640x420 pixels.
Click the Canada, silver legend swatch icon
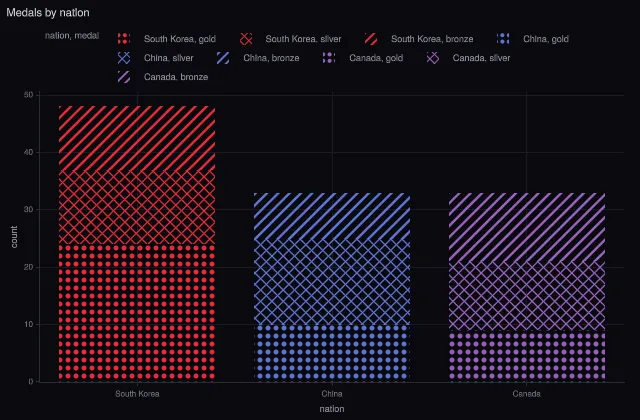433,58
